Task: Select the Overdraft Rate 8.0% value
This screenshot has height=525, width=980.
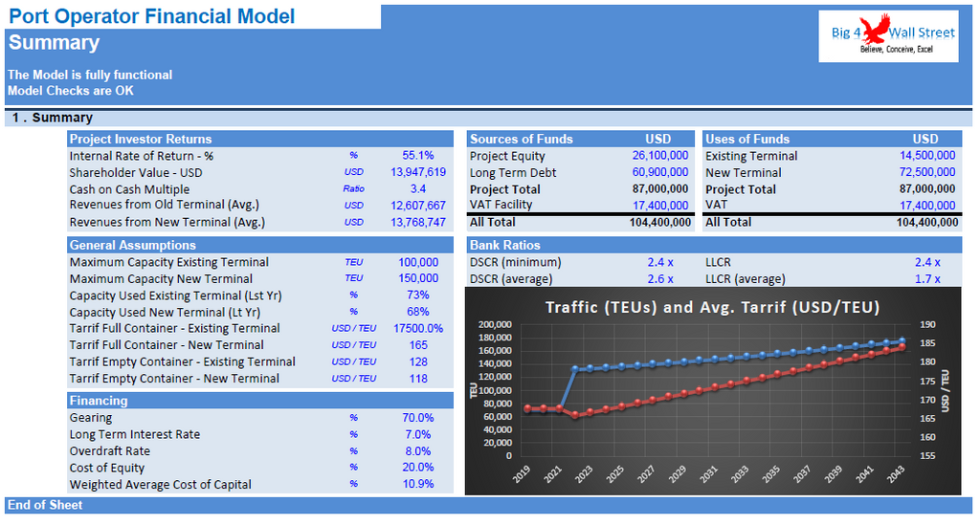Action: pyautogui.click(x=418, y=451)
